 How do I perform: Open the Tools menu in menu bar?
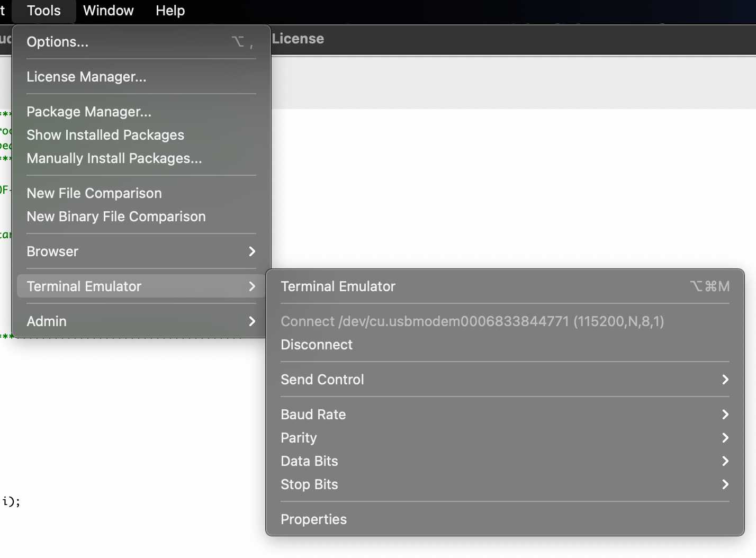[44, 11]
